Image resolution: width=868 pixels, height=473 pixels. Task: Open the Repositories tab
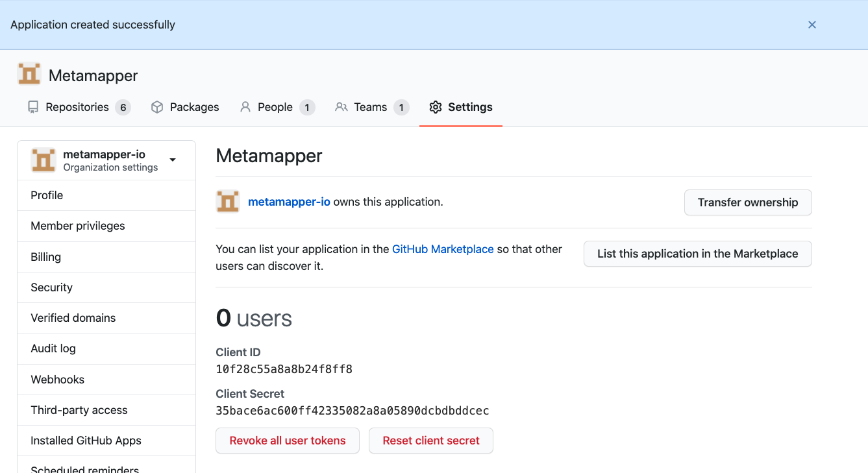[79, 107]
